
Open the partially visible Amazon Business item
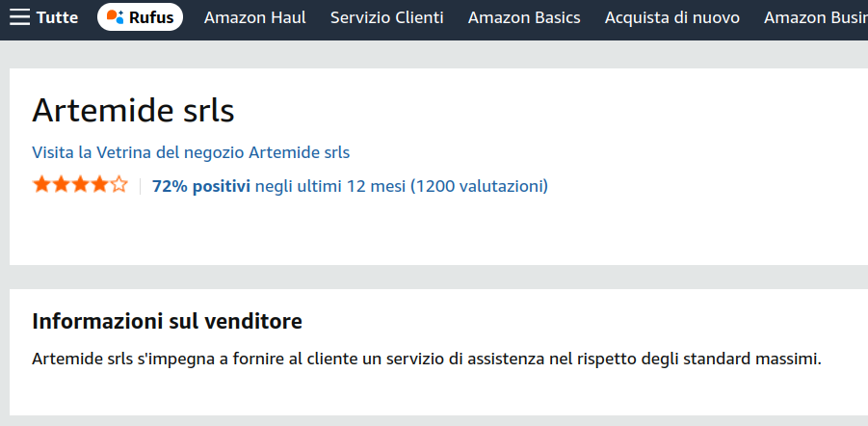815,17
